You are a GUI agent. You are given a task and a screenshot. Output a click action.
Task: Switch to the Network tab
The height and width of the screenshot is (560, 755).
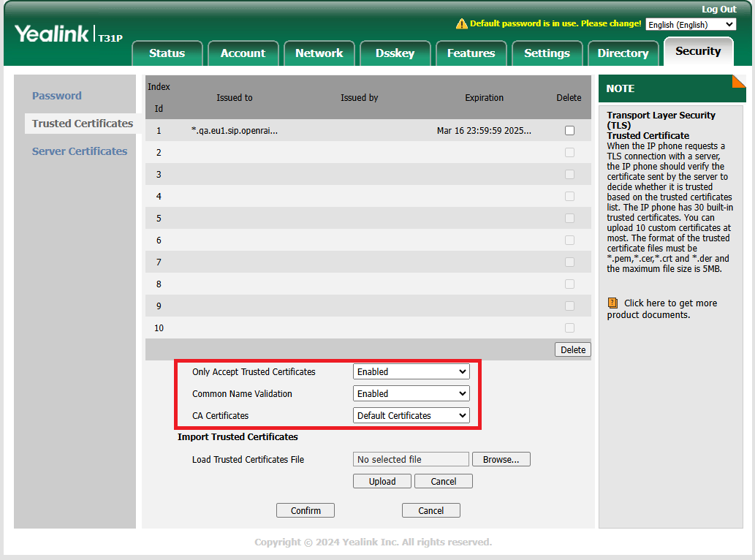click(319, 53)
